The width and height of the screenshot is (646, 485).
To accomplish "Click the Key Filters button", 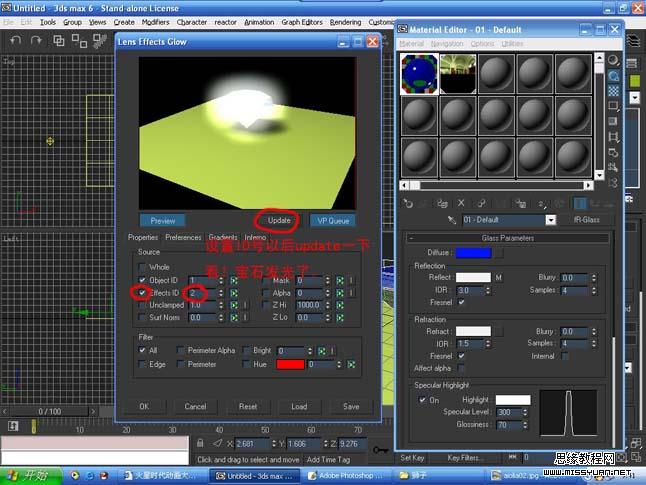I will [465, 458].
